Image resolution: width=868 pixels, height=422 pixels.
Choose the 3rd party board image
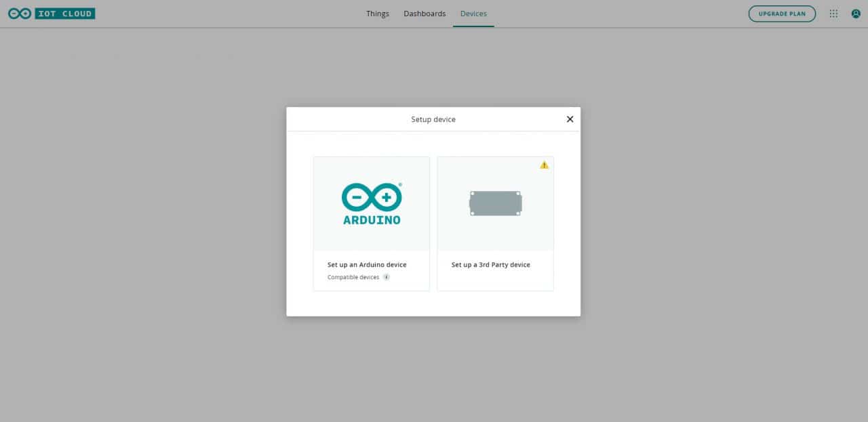[x=496, y=204]
